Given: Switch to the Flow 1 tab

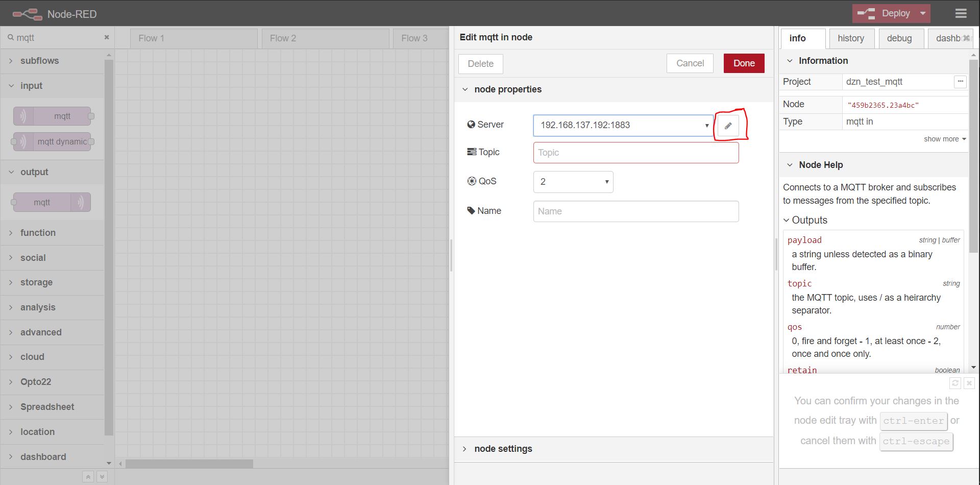Looking at the screenshot, I should click(194, 38).
